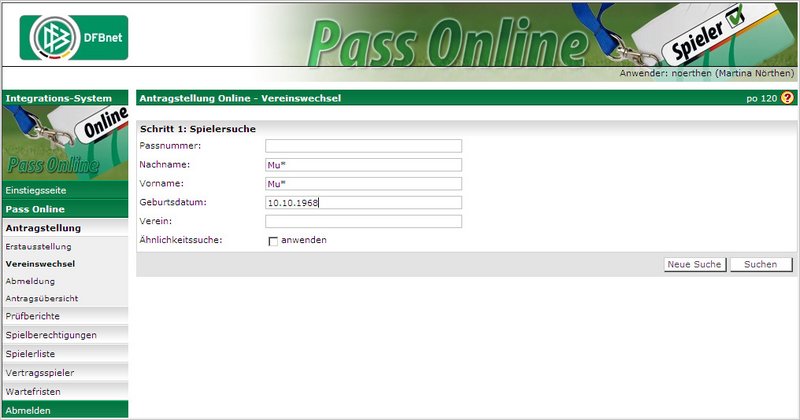Select Spielberechtigungen in the navigation
Screen dimensions: 800x420
coord(51,335)
